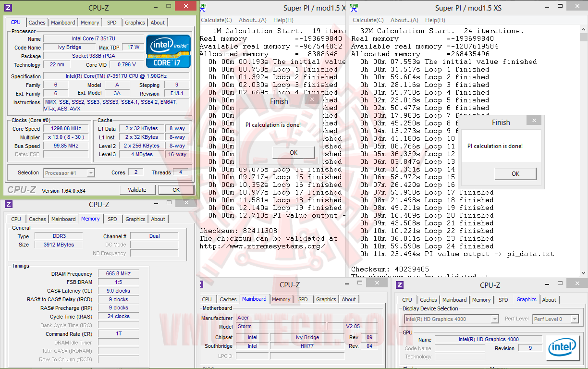Click the Level 3 cache 4 MBytes field

[x=142, y=154]
